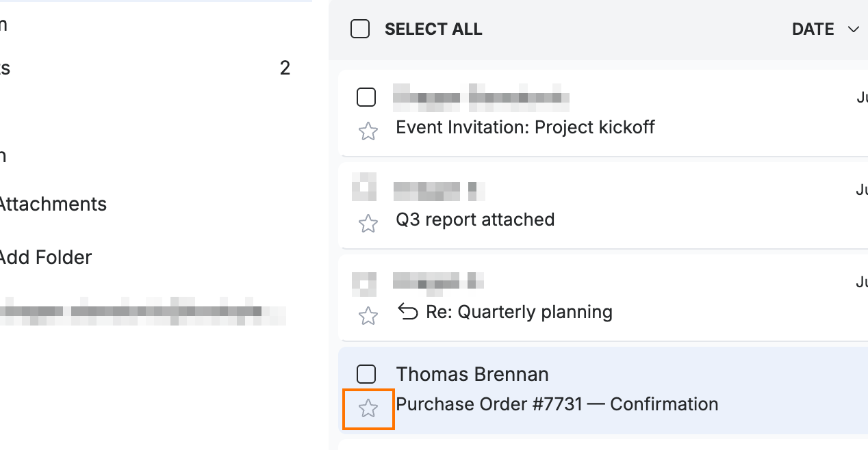Check the box for Thomas Brennan's email
This screenshot has width=868, height=450.
coord(366,374)
